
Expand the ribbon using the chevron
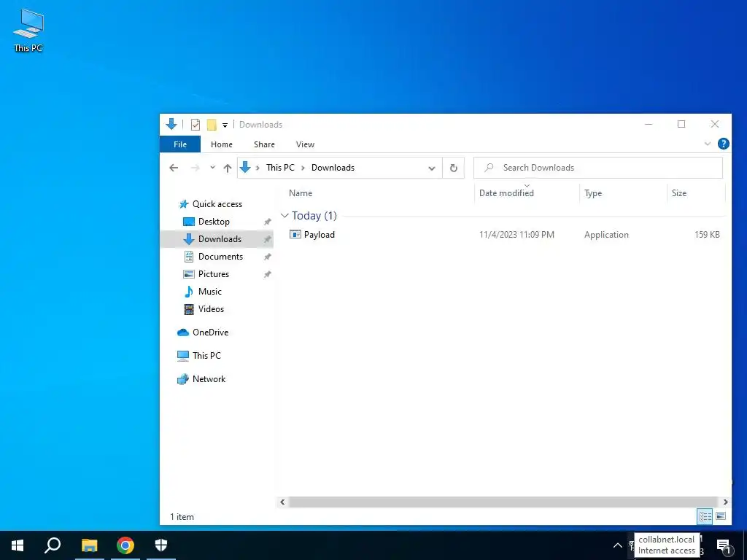click(x=708, y=144)
